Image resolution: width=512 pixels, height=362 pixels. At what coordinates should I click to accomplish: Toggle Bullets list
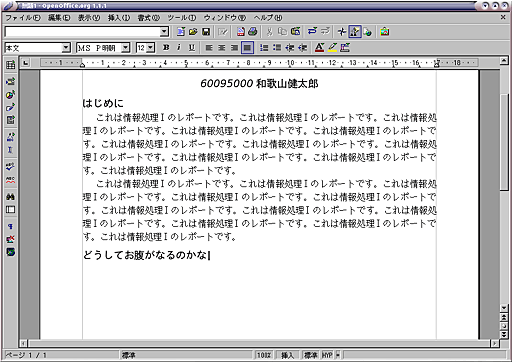pyautogui.click(x=277, y=48)
